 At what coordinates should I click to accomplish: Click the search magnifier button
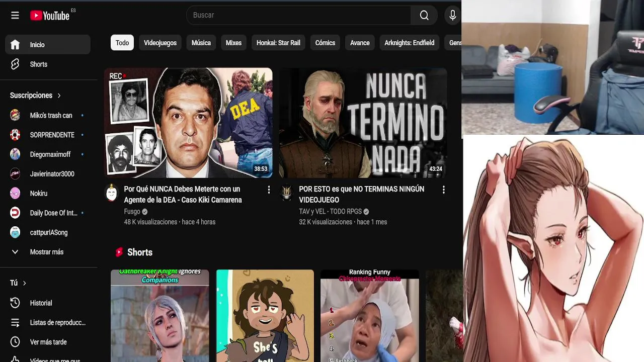point(424,15)
